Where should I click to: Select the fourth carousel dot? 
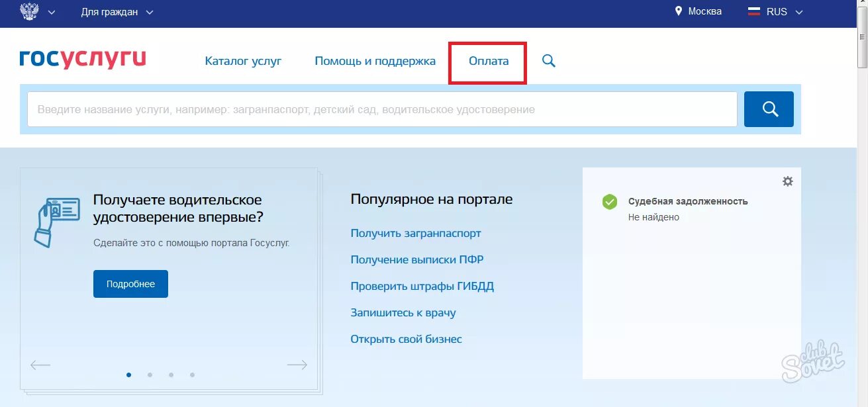tap(192, 375)
